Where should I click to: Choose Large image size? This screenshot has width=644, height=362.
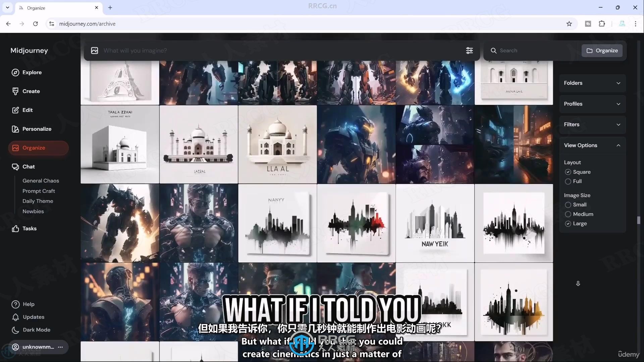click(576, 224)
